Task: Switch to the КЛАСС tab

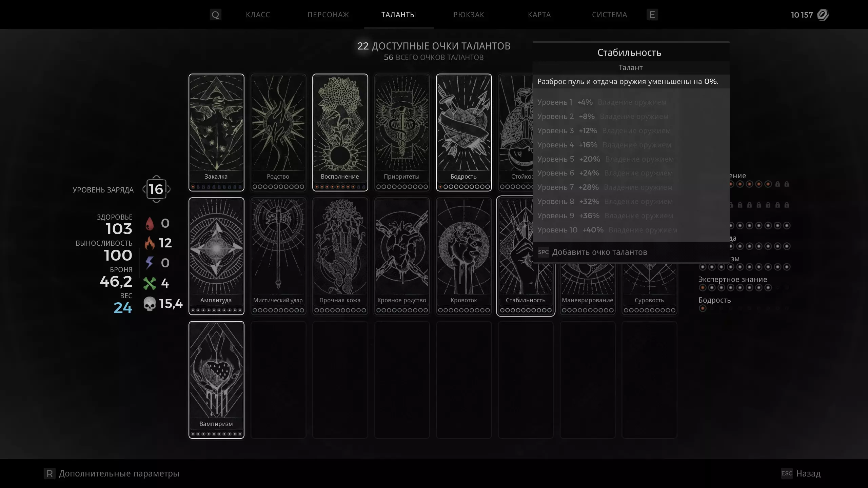Action: 258,15
